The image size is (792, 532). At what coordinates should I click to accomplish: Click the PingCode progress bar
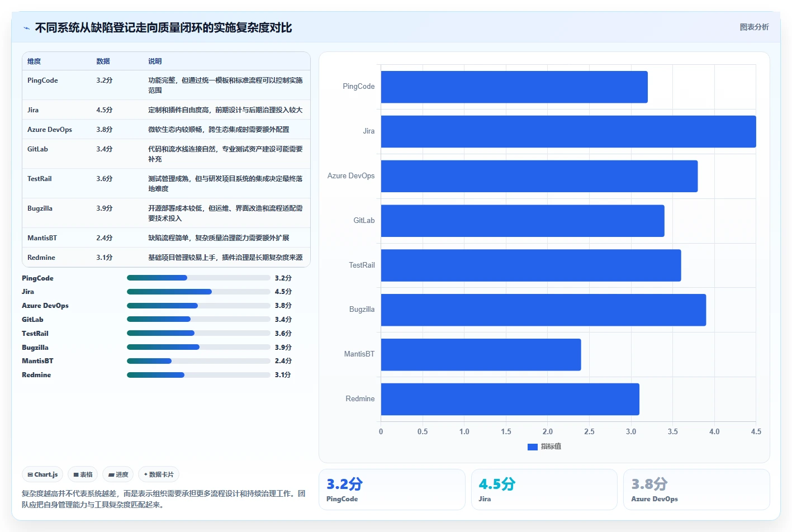pos(198,278)
